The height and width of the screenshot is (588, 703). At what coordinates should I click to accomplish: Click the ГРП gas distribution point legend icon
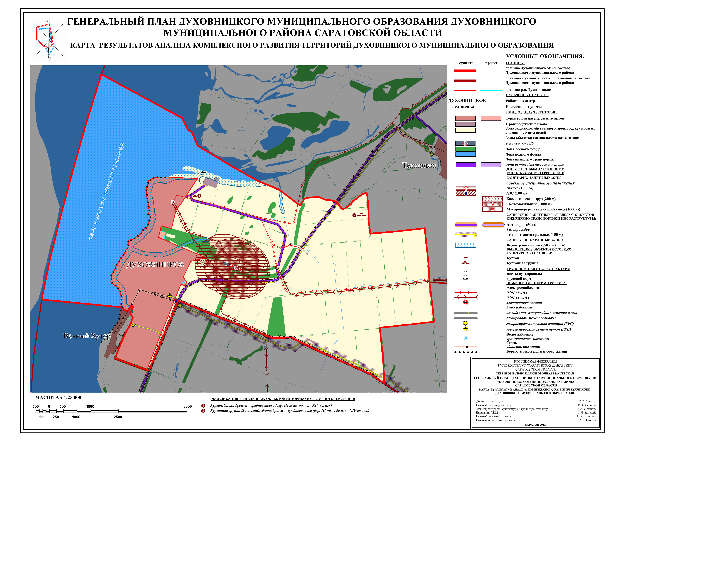coord(465,329)
